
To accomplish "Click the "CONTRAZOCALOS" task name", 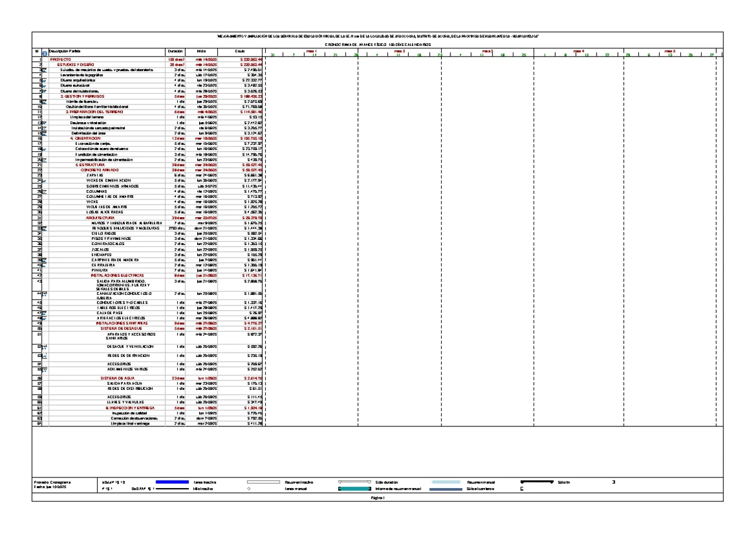I will 108,244.
